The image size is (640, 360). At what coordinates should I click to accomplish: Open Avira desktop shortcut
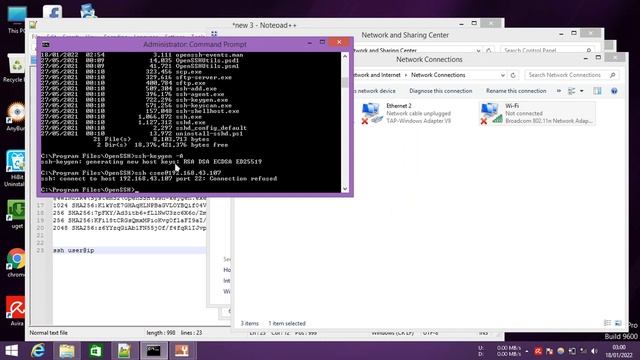pos(16,311)
